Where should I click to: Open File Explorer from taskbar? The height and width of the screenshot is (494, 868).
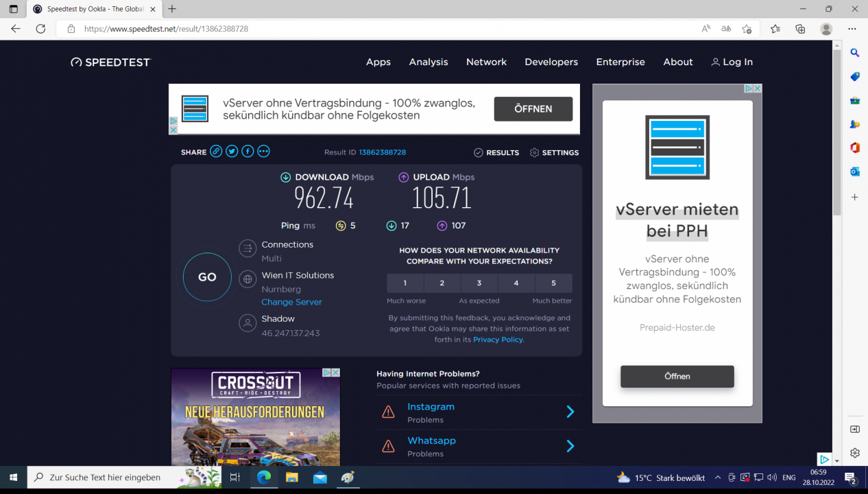point(292,478)
